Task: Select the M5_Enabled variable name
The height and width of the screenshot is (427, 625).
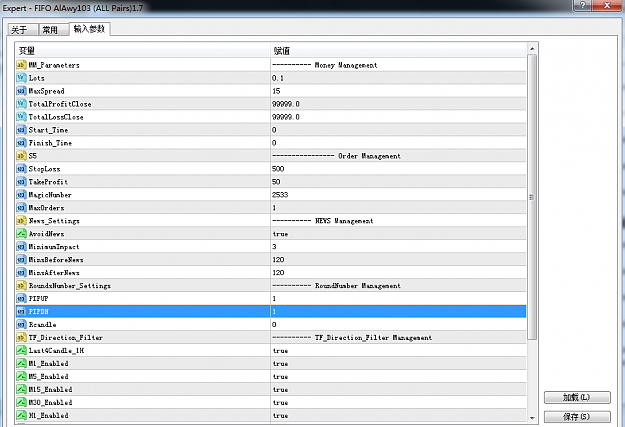Action: (x=48, y=376)
